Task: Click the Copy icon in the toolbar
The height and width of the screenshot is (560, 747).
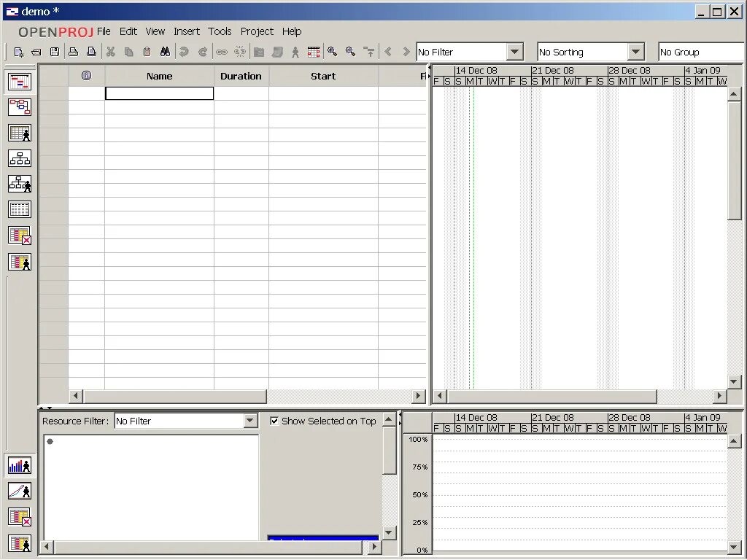Action: click(128, 52)
